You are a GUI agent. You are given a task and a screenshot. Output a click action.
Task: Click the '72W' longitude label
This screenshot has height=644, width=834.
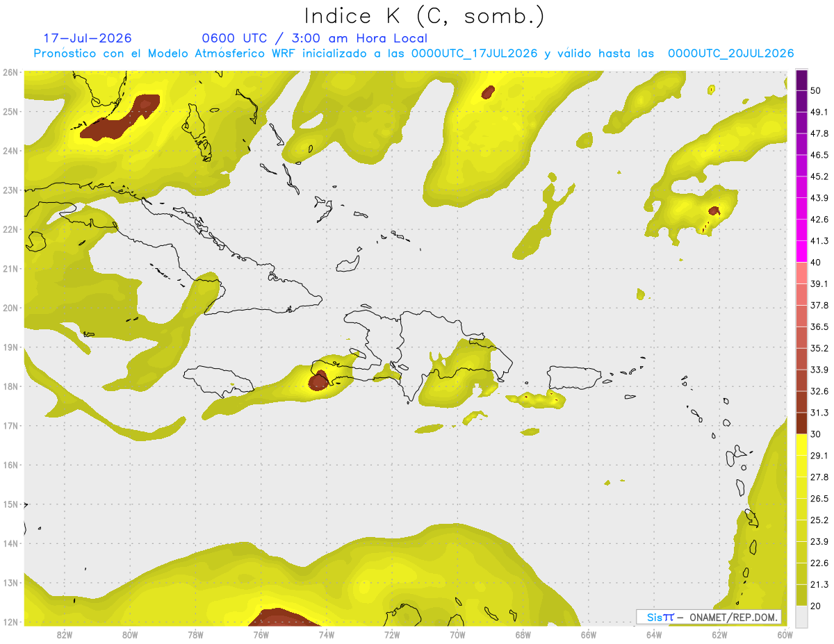392,635
